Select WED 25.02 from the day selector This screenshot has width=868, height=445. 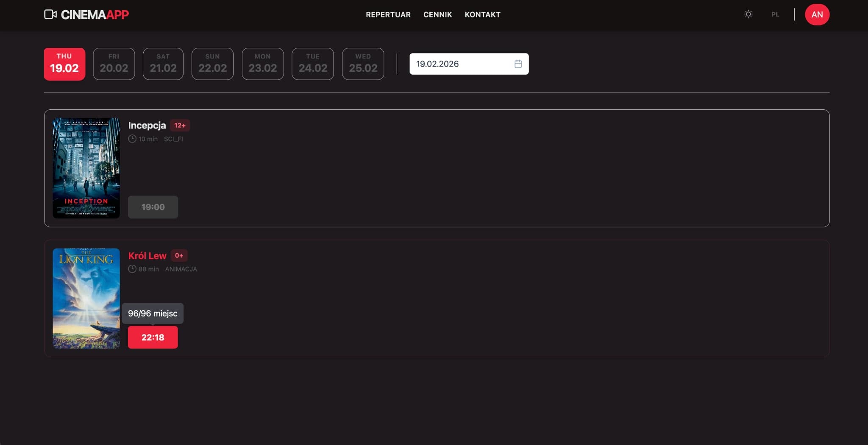363,64
